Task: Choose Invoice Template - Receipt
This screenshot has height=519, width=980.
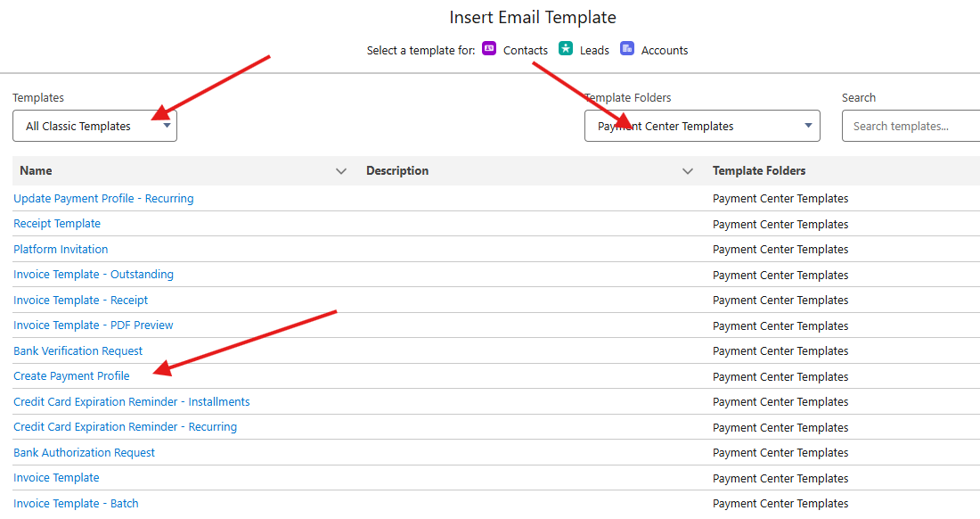Action: point(80,301)
